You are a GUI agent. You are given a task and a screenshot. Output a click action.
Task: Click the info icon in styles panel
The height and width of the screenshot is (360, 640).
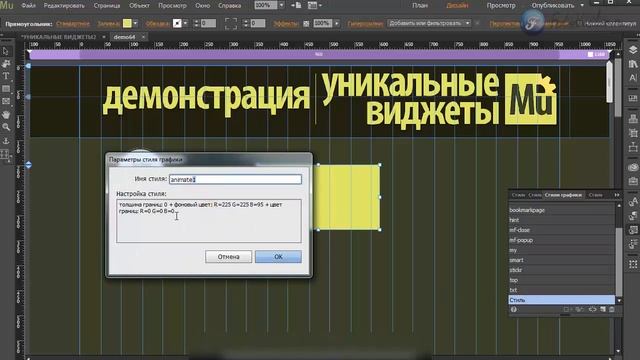(x=513, y=309)
